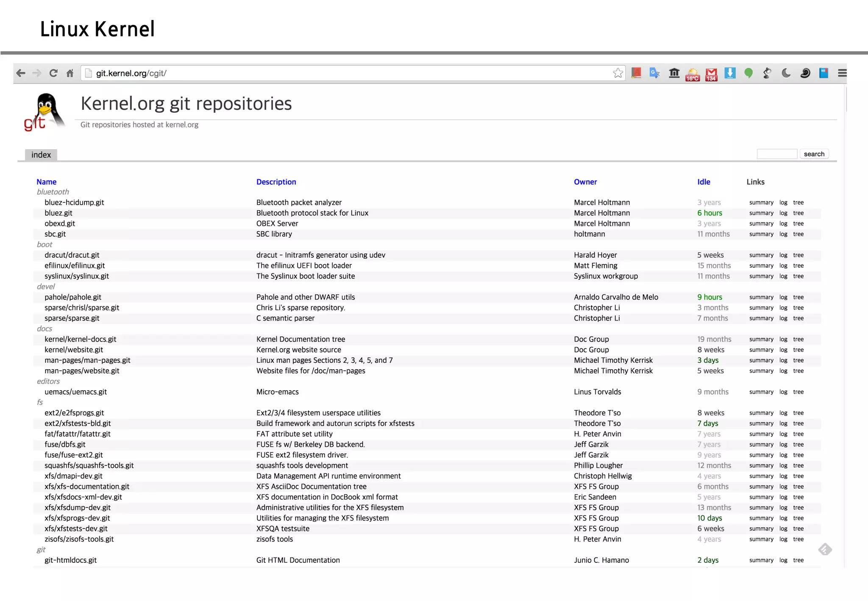Sort by the Owner column header
868x601 pixels.
[585, 182]
